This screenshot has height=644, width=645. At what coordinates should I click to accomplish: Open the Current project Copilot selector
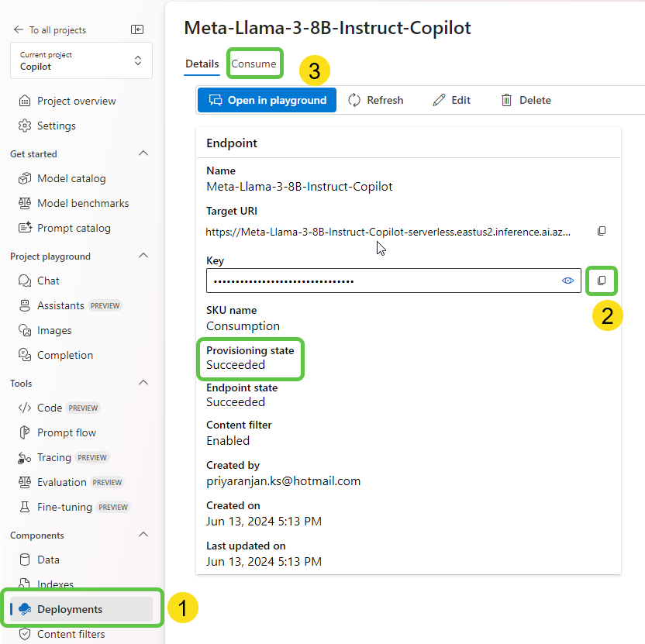[81, 61]
